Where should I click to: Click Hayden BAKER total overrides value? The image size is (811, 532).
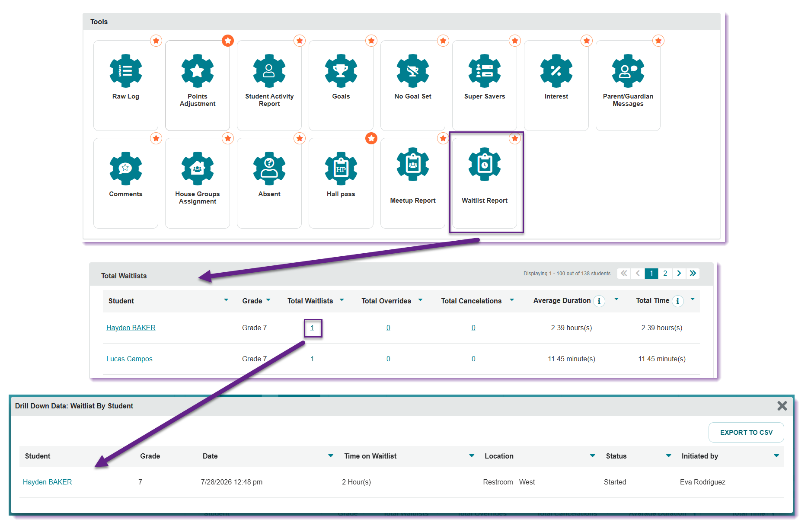click(x=388, y=328)
